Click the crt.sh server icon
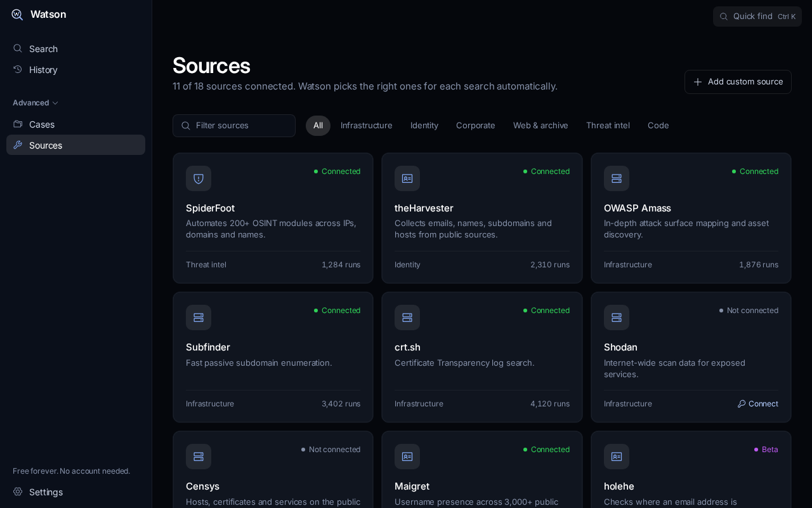 (407, 317)
